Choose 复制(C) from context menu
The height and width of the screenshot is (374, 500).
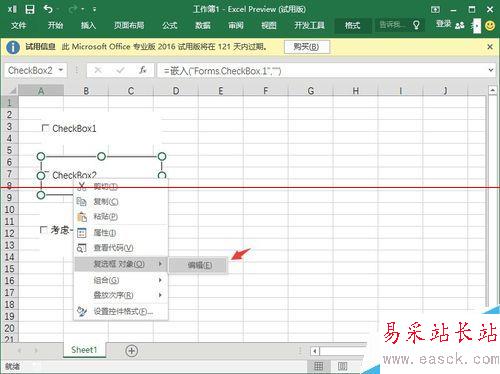pyautogui.click(x=121, y=201)
